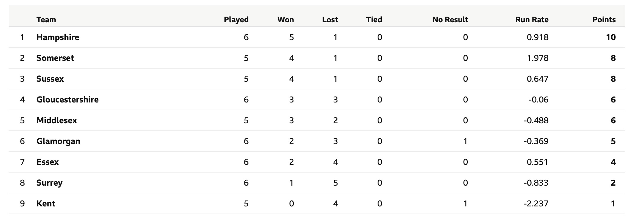
Task: Click the Points column header
Action: (x=604, y=20)
